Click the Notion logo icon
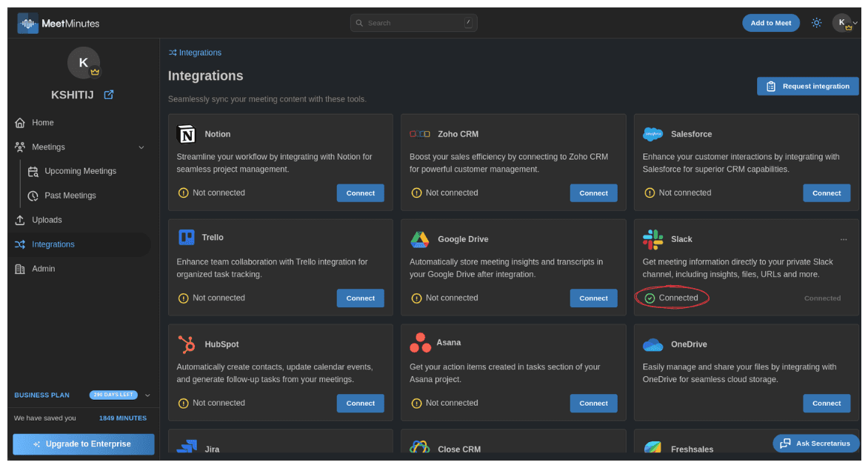Screen dimensions: 868x468 [187, 134]
